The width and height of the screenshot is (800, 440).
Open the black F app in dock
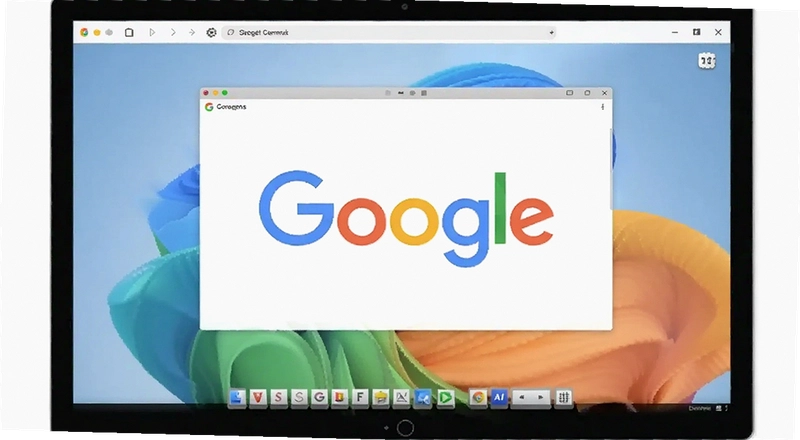click(x=360, y=397)
